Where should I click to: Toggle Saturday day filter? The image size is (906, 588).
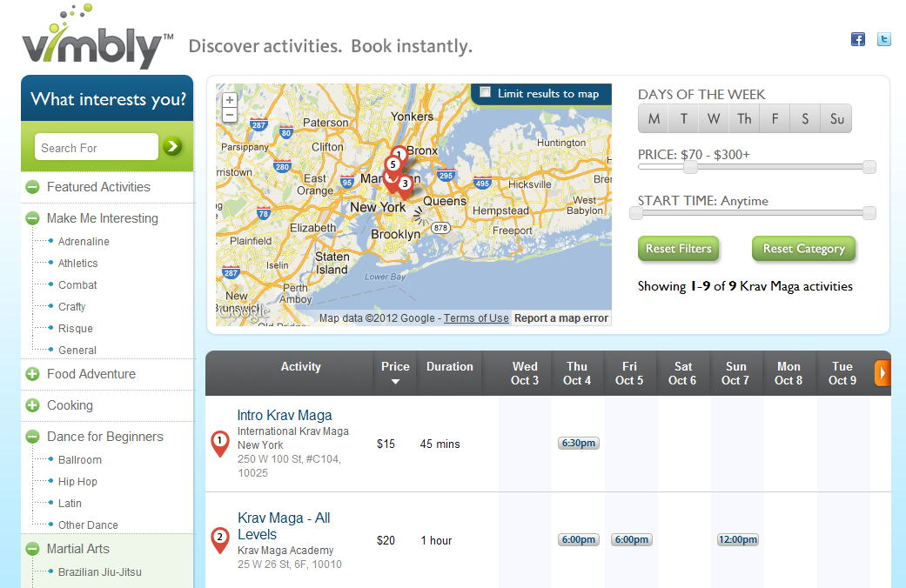(805, 118)
